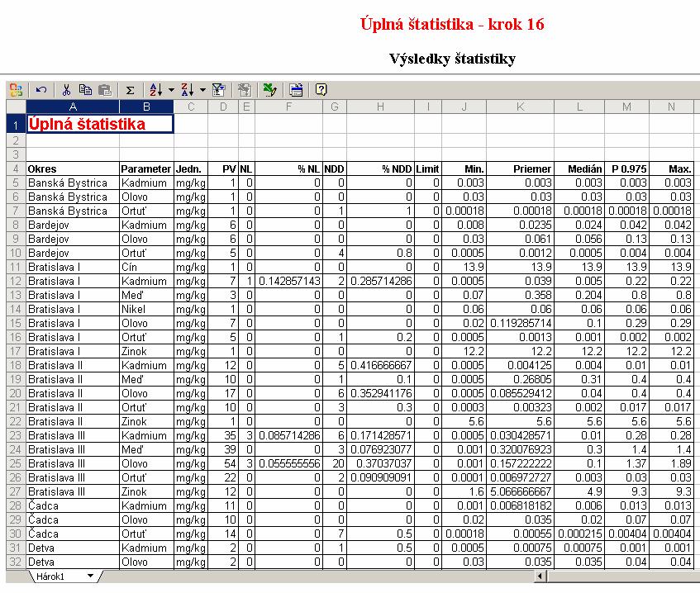The image size is (700, 593).
Task: Select cell with value 0.000215
Action: 579,534
